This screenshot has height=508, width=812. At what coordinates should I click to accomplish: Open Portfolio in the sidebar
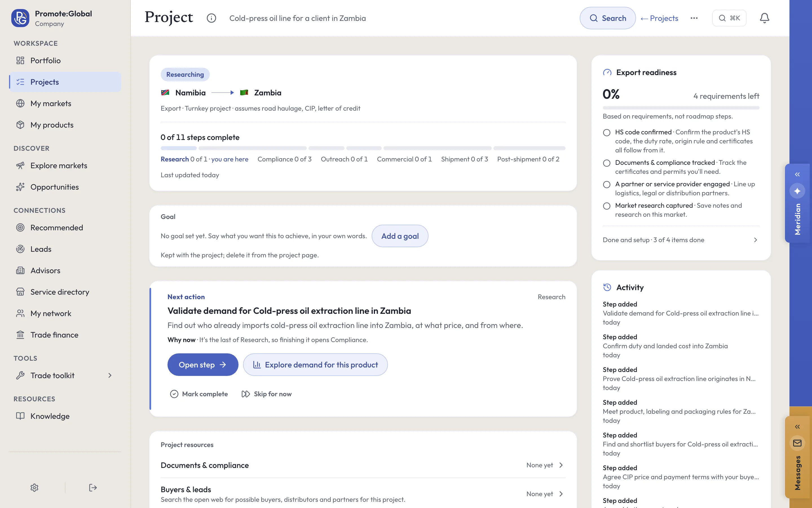click(65, 60)
